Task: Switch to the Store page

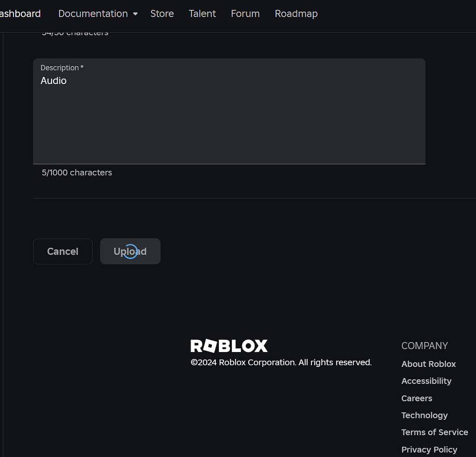Action: (162, 14)
